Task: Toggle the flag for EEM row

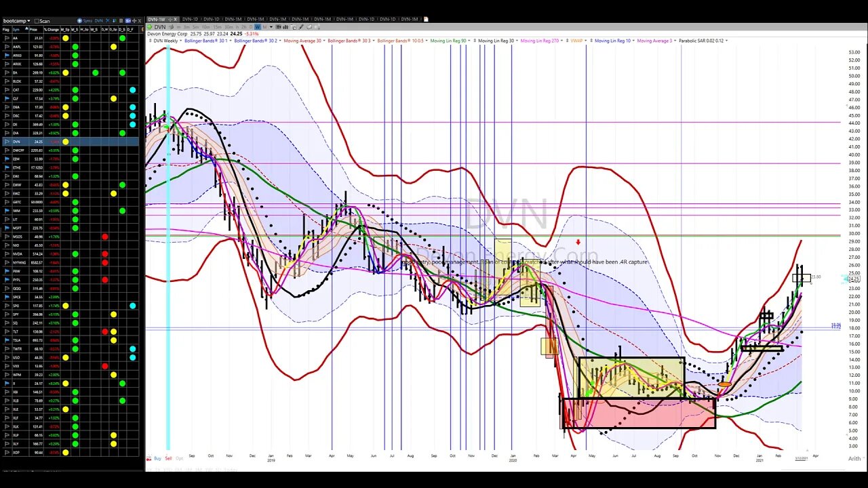Action: [x=7, y=159]
